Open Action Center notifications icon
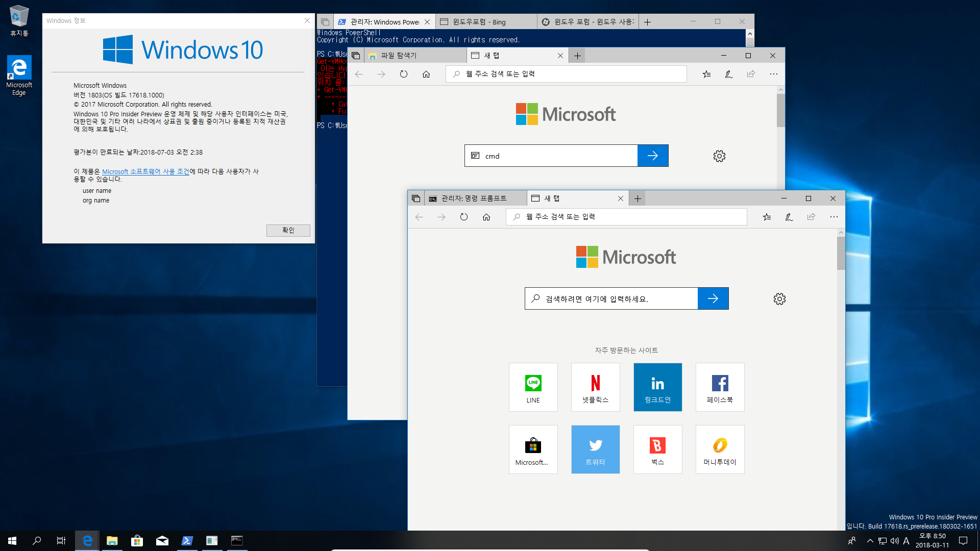 (x=963, y=541)
